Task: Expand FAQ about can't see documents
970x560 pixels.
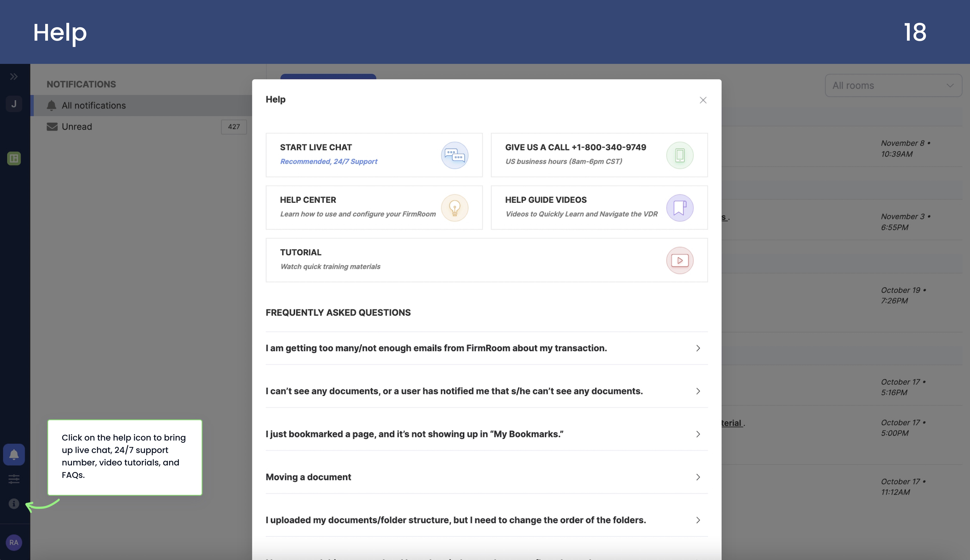Action: point(486,391)
